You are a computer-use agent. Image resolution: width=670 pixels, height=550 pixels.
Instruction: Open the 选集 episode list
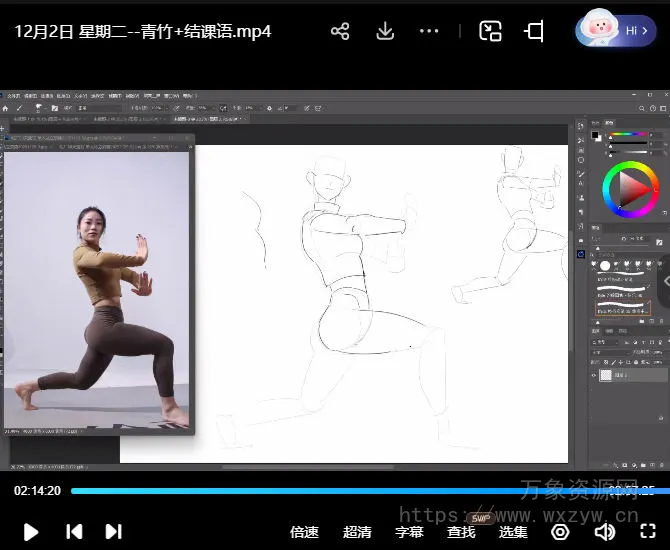coord(513,532)
